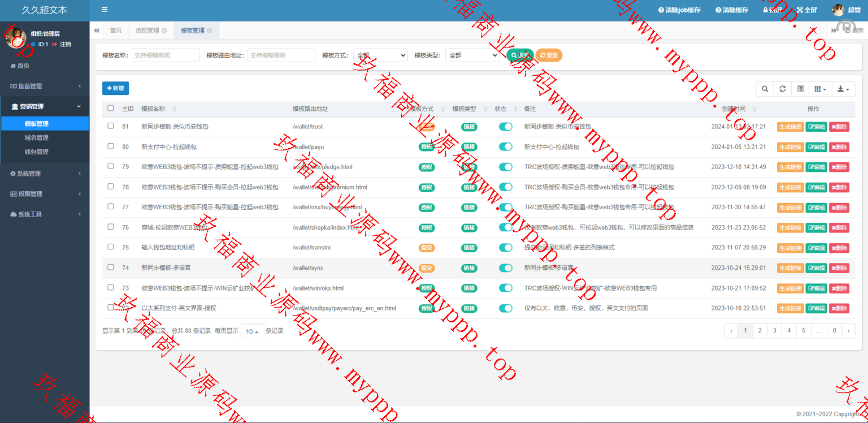The width and height of the screenshot is (868, 423).
Task: Go to page 3 in pagination
Action: click(x=774, y=331)
